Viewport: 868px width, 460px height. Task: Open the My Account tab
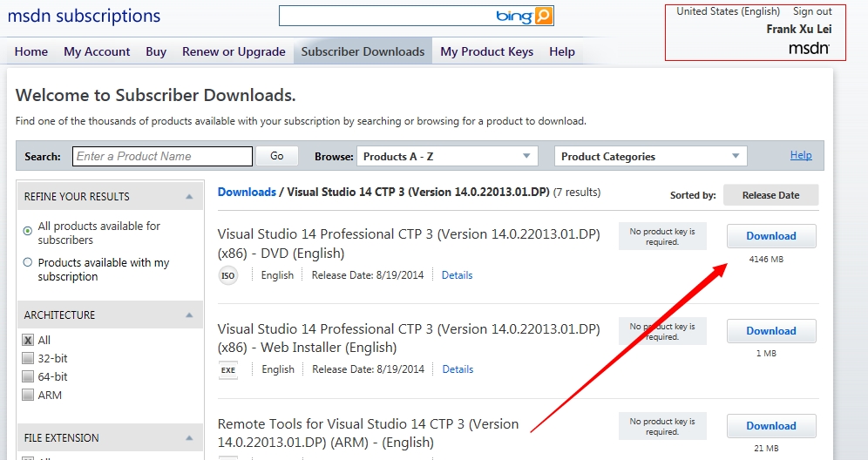pyautogui.click(x=97, y=51)
